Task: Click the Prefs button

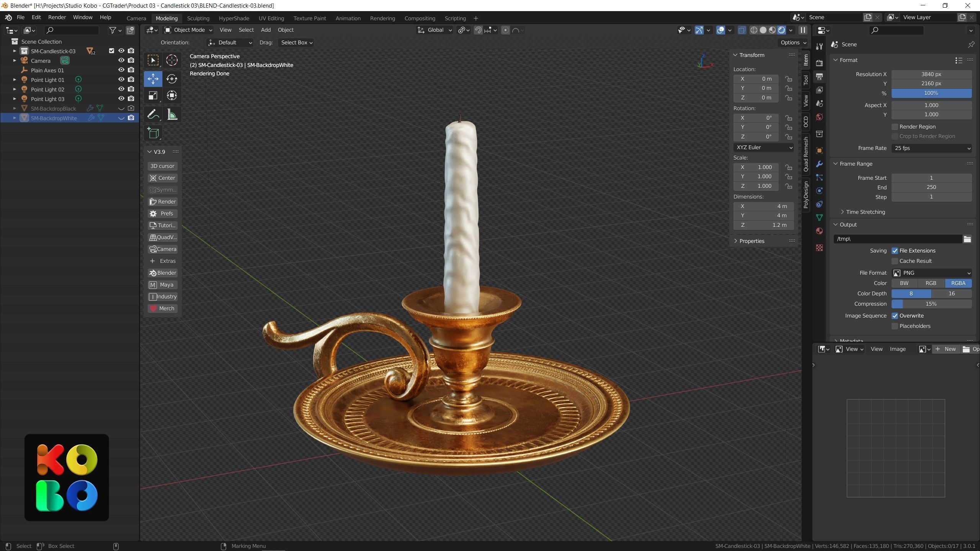Action: [x=162, y=214]
